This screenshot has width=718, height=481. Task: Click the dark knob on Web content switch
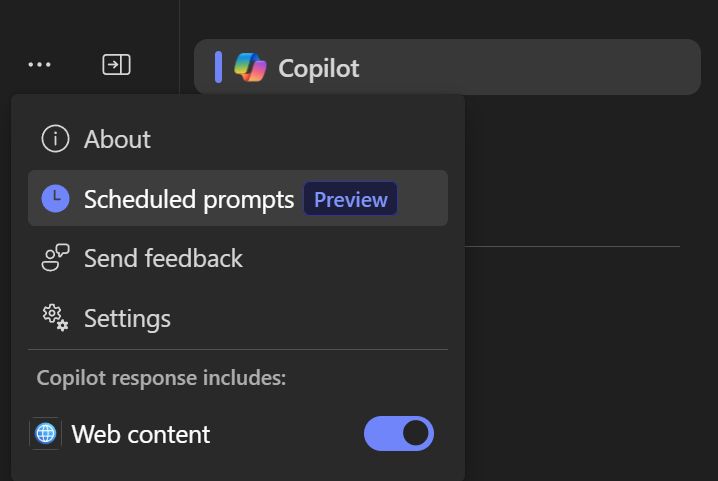416,434
